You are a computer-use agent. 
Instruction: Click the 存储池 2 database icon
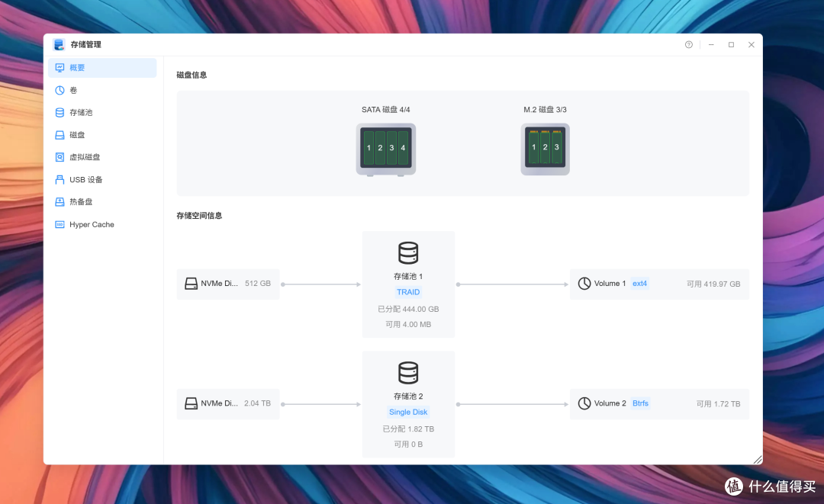(408, 373)
